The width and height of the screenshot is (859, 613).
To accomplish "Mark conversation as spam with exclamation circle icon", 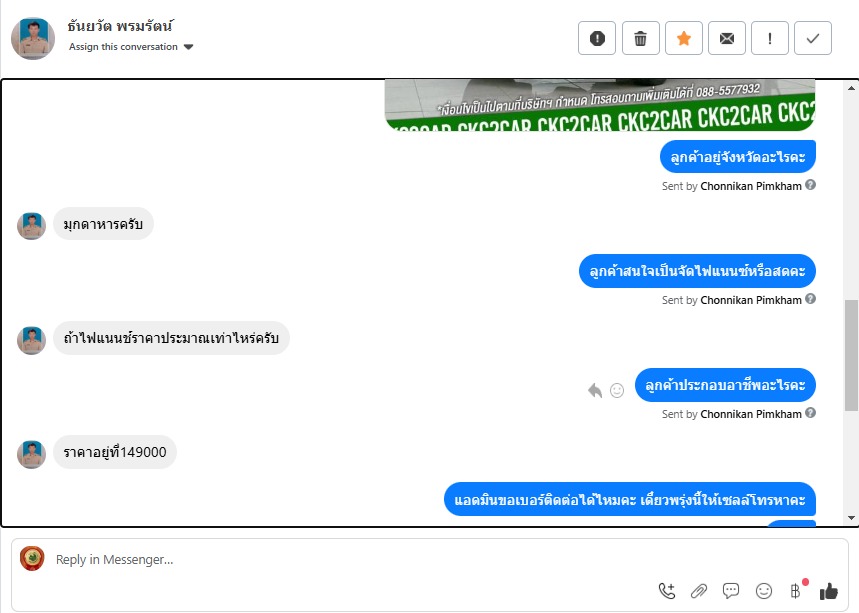I will (x=597, y=38).
